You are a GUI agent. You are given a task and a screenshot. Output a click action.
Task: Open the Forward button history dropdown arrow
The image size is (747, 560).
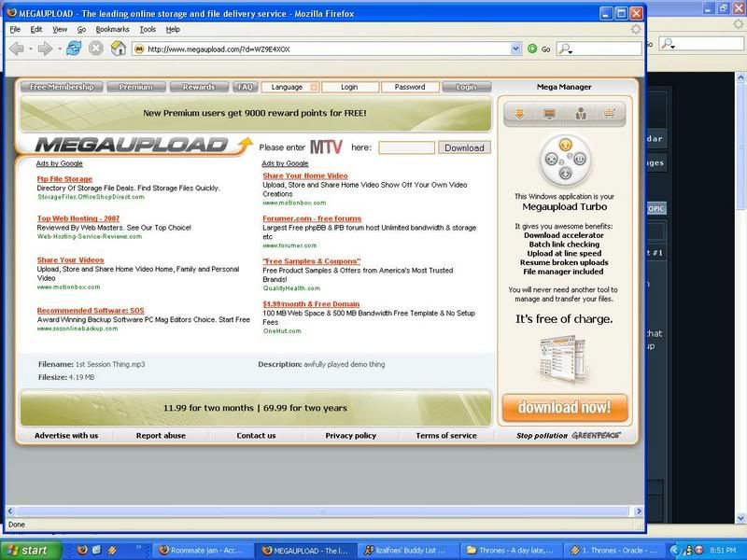point(59,49)
